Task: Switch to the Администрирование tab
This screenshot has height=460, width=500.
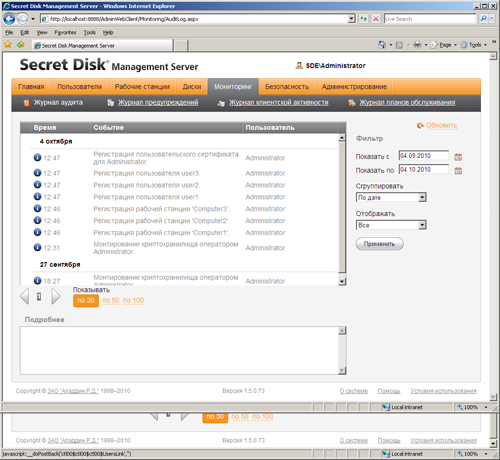Action: coord(354,87)
